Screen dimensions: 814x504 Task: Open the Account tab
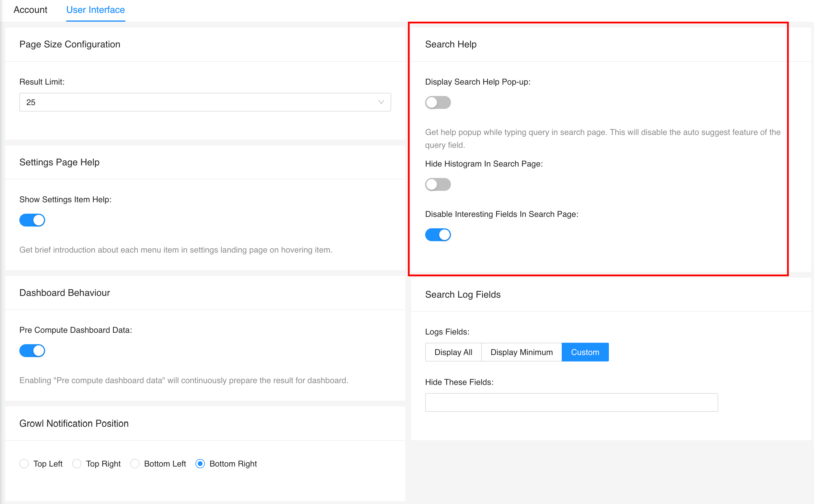coord(30,10)
